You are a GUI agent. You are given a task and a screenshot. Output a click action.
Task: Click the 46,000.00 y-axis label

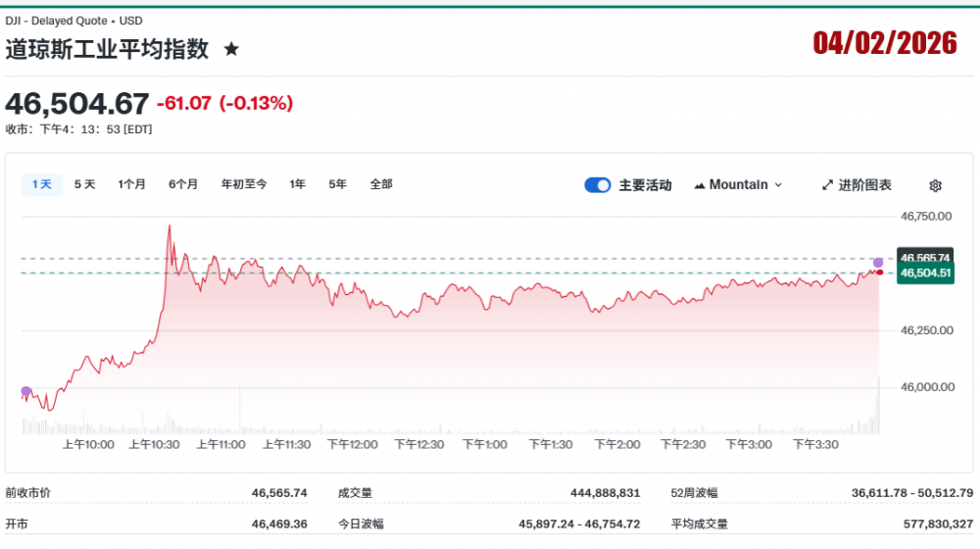pos(927,387)
